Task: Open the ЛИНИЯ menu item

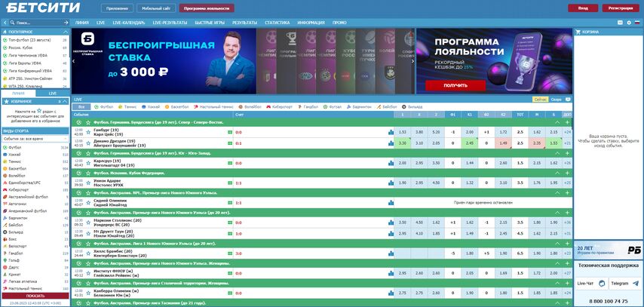Action: point(82,23)
